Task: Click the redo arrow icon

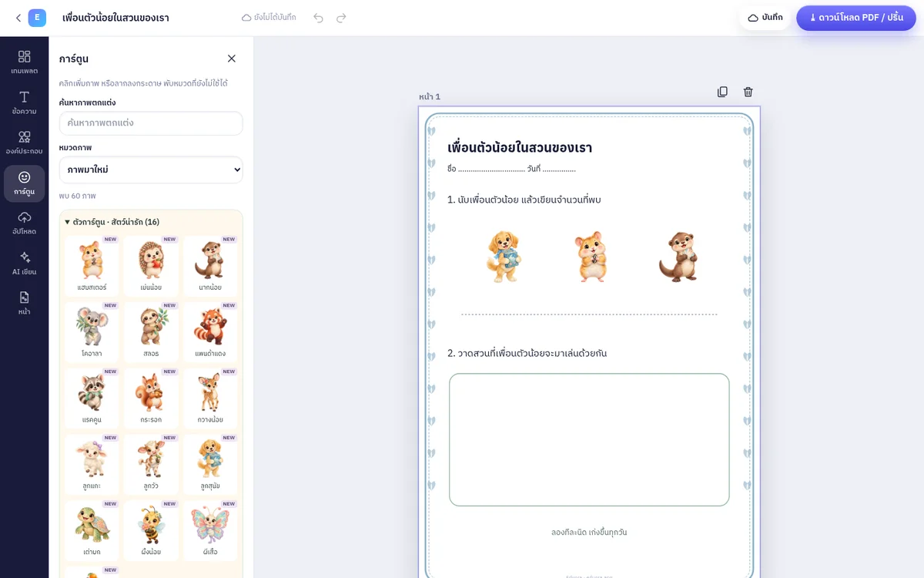Action: pyautogui.click(x=341, y=18)
